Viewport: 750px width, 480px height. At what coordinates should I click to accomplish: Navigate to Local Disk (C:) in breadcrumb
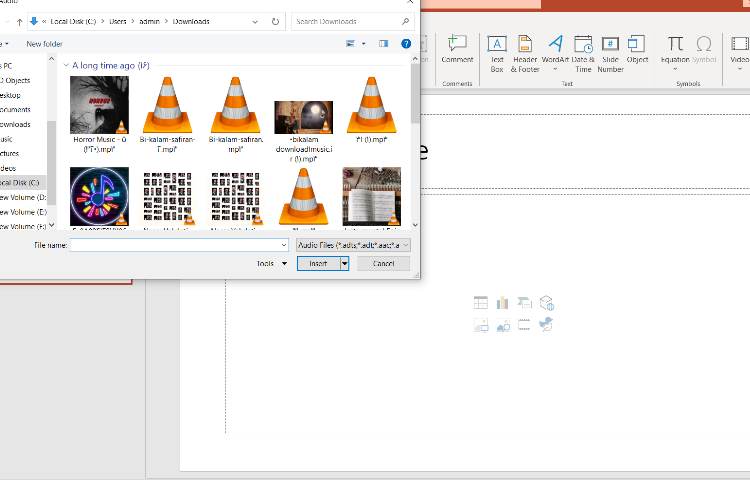pyautogui.click(x=73, y=22)
